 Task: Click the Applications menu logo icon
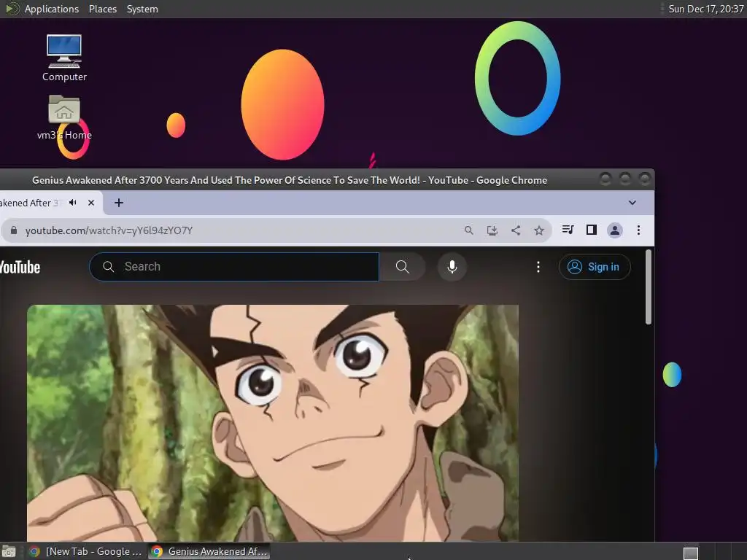point(12,9)
